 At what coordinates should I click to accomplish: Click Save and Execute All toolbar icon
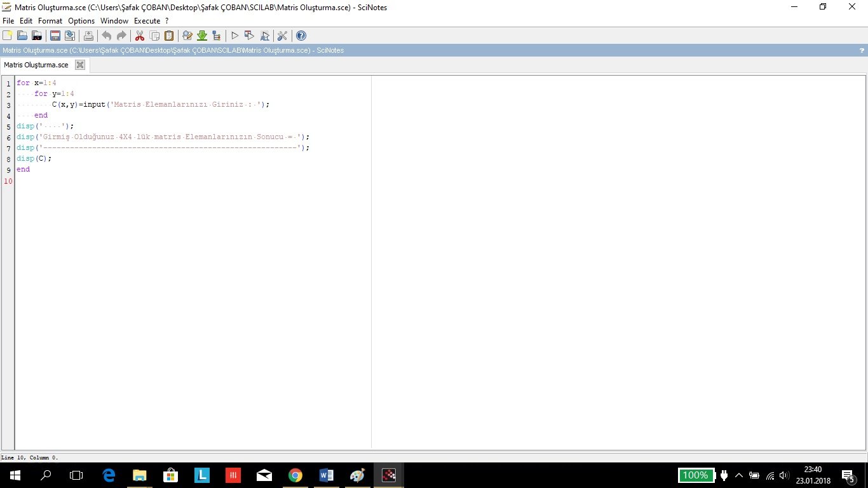(x=264, y=36)
